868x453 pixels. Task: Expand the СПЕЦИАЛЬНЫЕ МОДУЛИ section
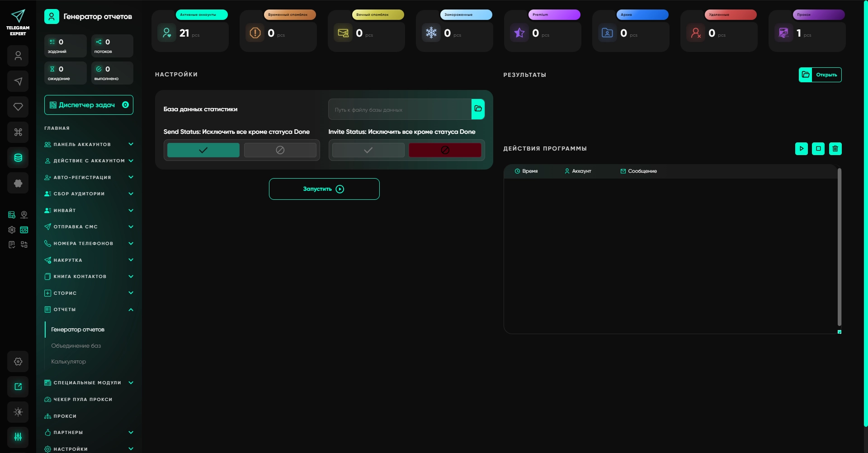89,382
